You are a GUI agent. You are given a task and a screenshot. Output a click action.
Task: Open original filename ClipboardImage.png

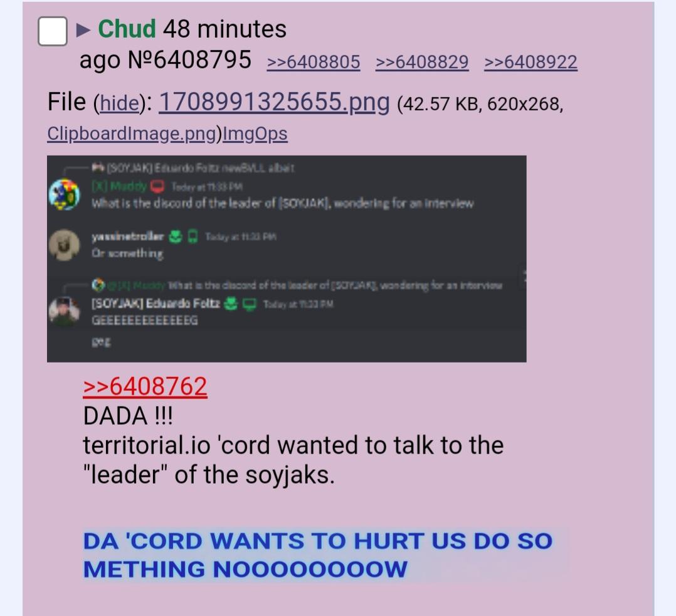(132, 134)
